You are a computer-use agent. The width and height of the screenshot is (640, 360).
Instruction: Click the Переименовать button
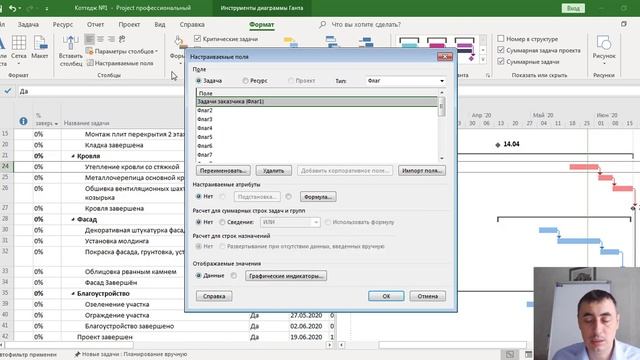(x=223, y=171)
